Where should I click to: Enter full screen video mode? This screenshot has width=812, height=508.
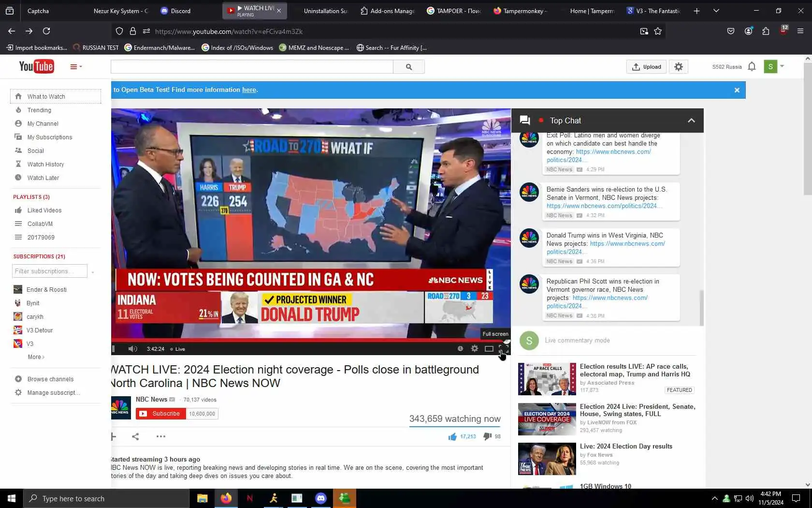click(504, 348)
